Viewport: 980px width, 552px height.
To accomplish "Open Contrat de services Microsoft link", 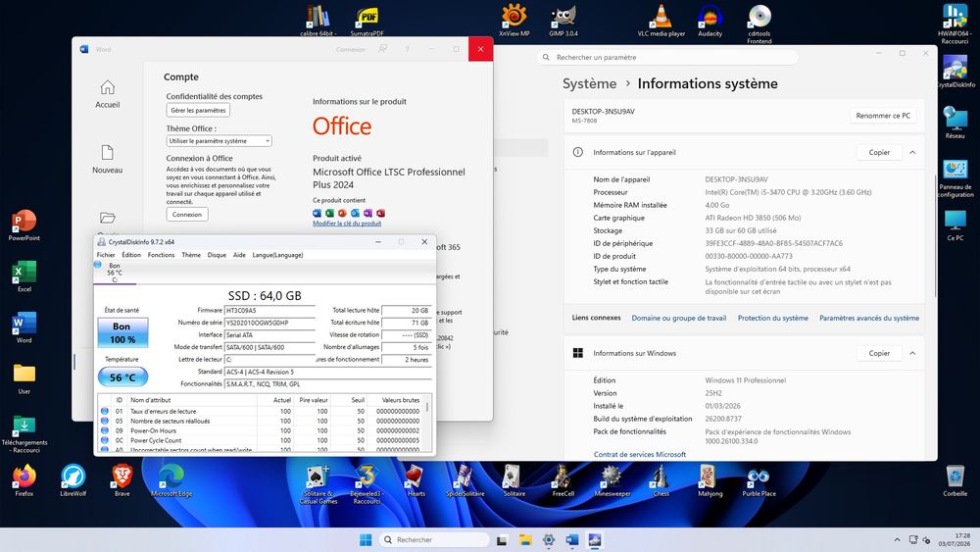I will [639, 455].
